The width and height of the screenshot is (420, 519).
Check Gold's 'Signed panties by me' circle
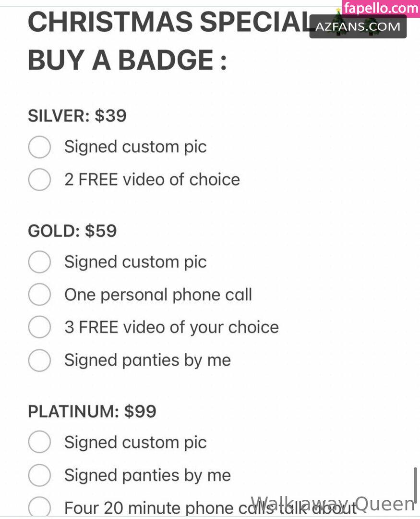point(39,360)
